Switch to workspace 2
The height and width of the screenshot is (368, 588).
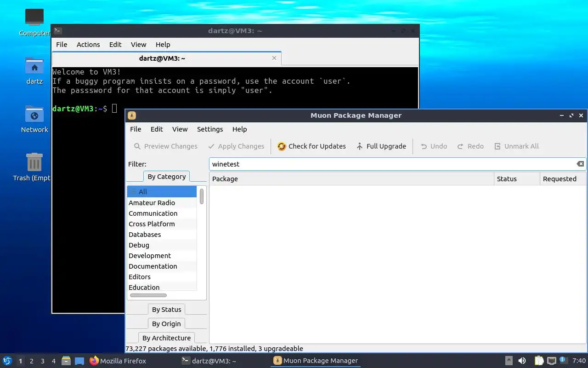[31, 361]
